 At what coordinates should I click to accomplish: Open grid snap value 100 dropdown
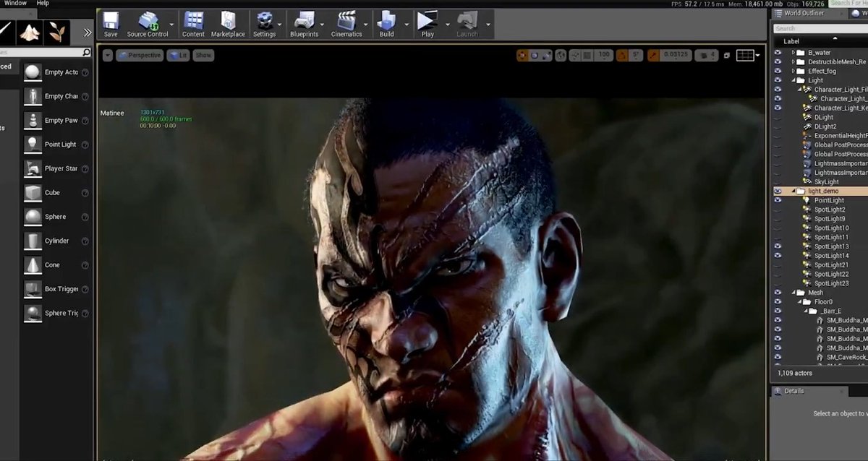pos(604,55)
